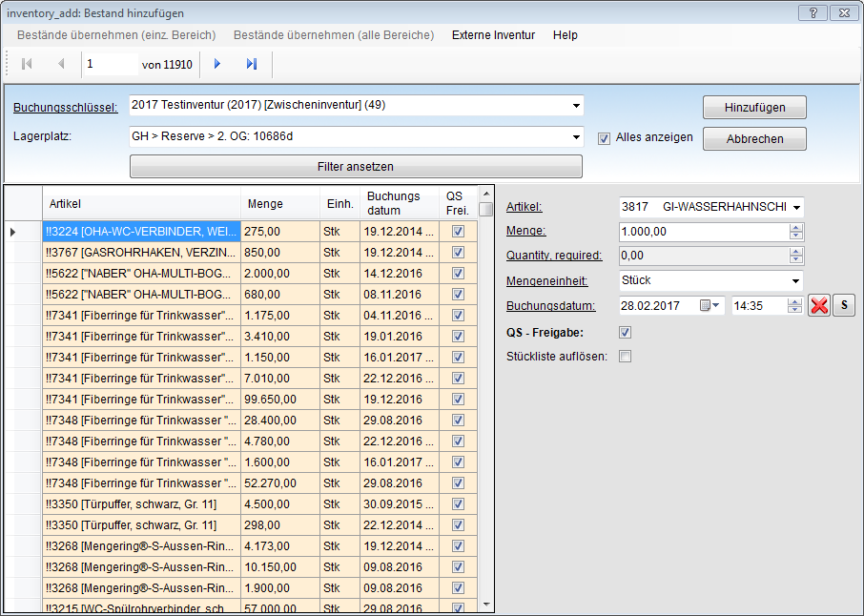The height and width of the screenshot is (616, 864).
Task: Click the record number input field
Action: tap(110, 65)
